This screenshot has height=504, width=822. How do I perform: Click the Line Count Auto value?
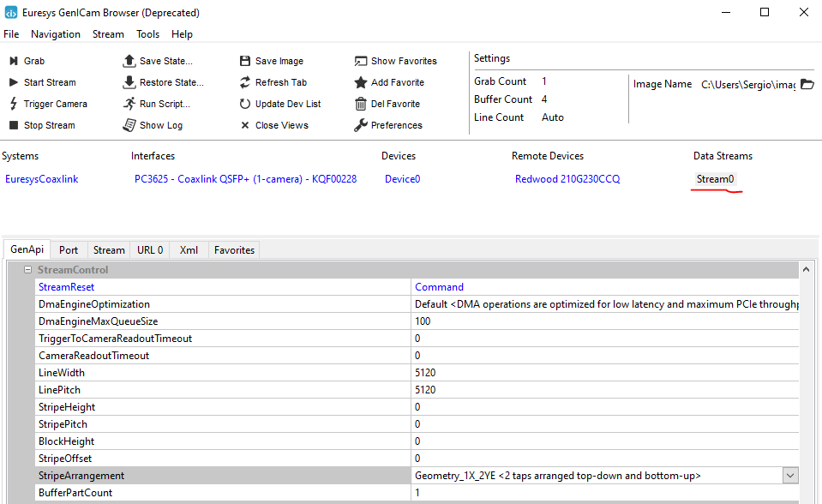click(x=553, y=117)
